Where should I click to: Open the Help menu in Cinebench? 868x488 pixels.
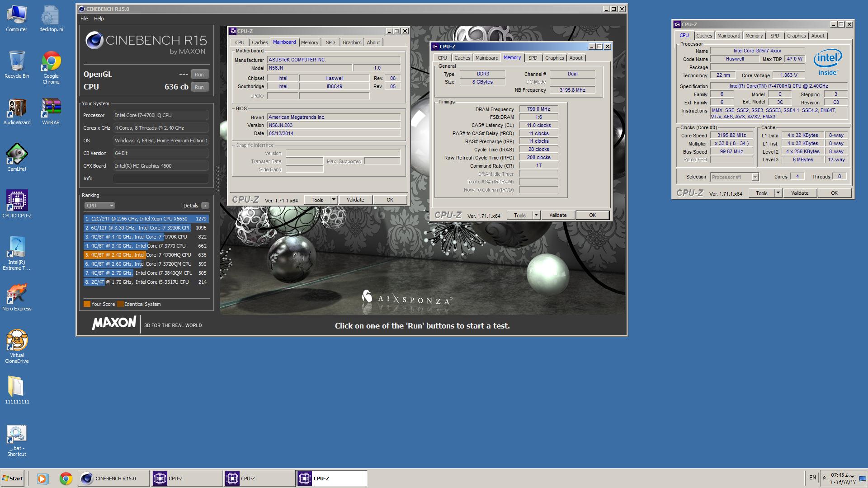click(x=99, y=19)
